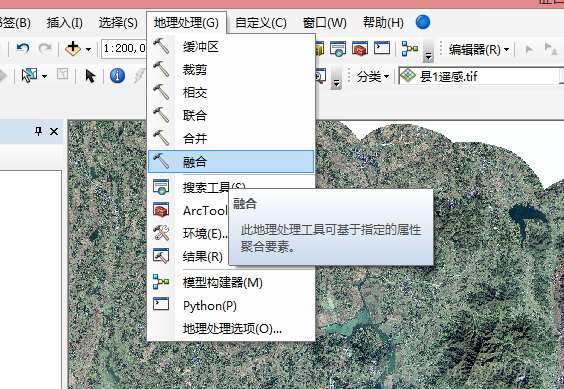Click the Search window toolbar icon
This screenshot has height=389, width=564.
(x=338, y=49)
